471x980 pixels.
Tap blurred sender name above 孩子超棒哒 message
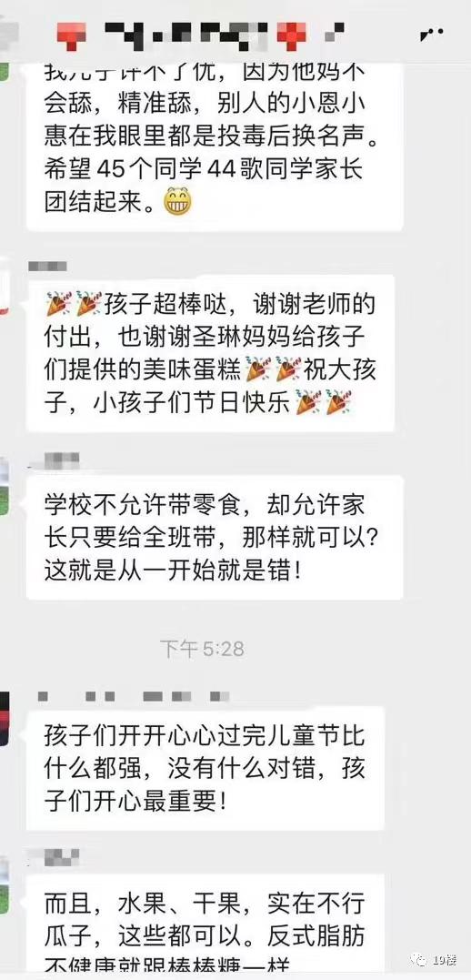tap(47, 267)
